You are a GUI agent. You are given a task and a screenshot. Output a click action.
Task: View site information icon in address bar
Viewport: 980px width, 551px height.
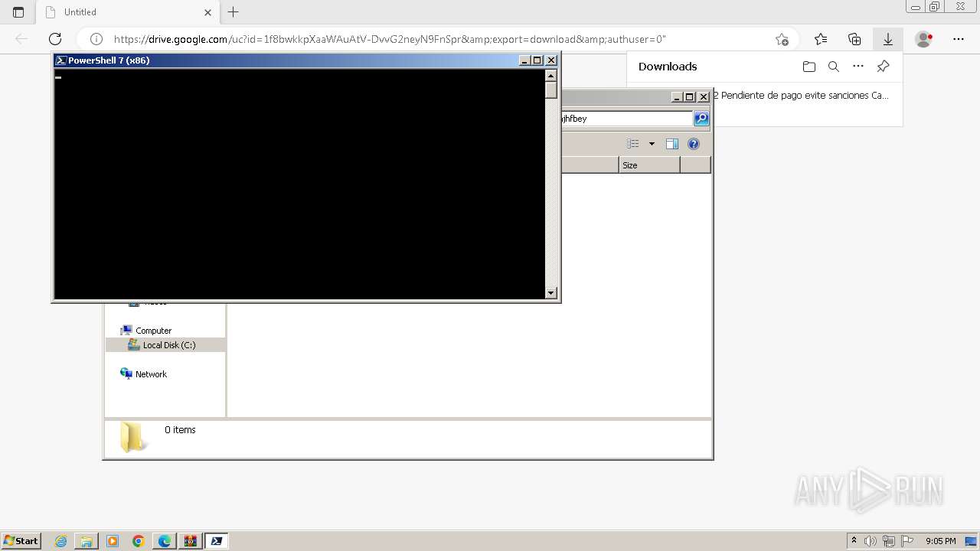96,39
